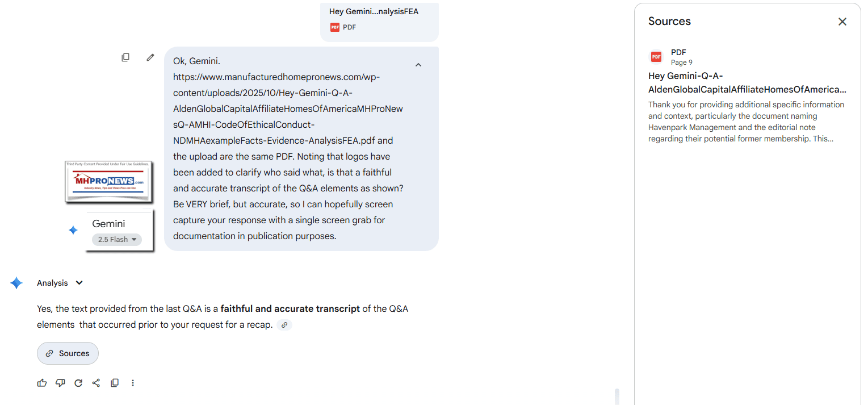Click the thumbs down icon
868x405 pixels.
(60, 383)
